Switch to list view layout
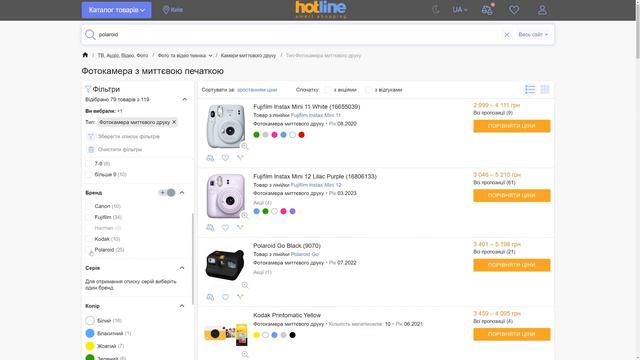 click(x=530, y=89)
